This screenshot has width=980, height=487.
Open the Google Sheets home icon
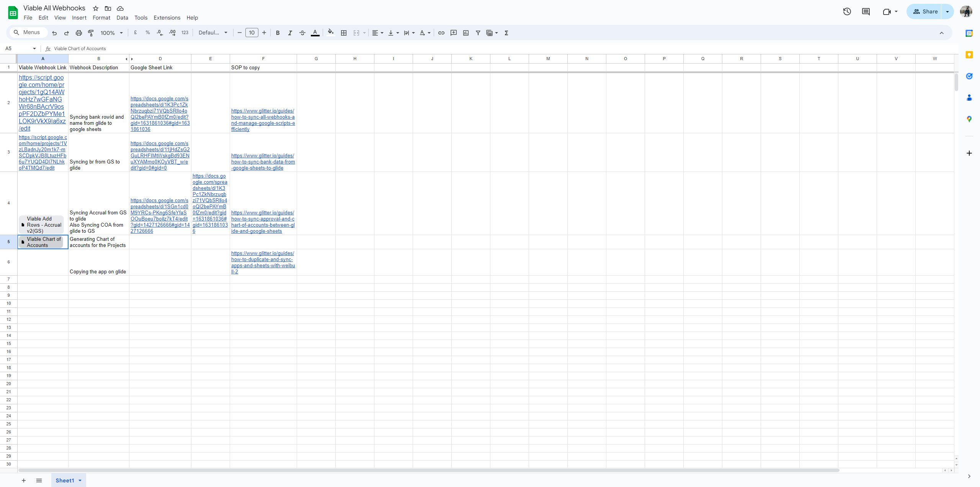13,13
